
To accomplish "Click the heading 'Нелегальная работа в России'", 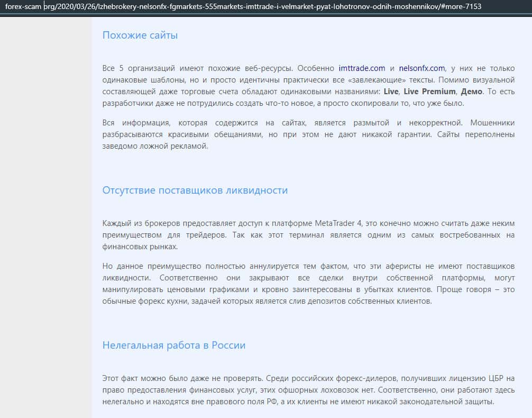I will click(x=173, y=345).
